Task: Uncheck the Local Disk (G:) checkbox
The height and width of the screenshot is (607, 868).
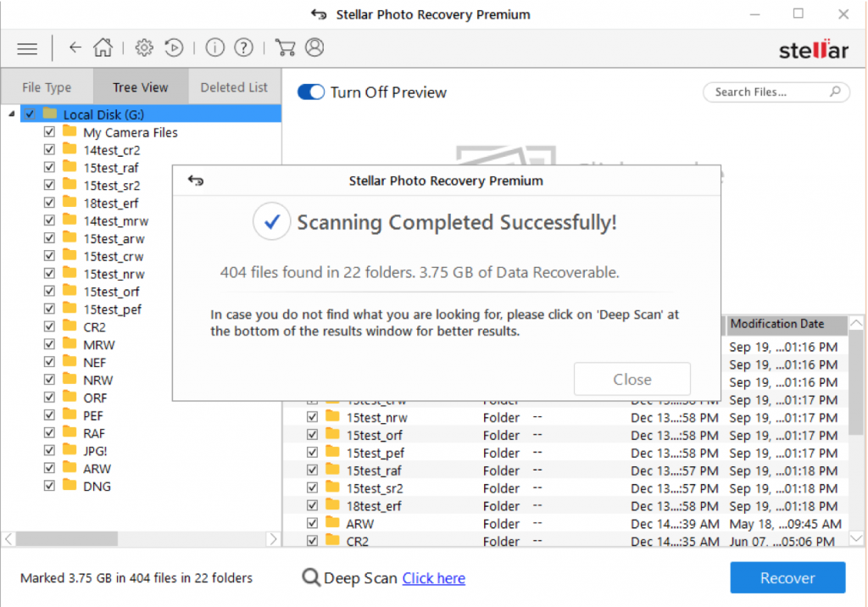Action: [x=30, y=114]
